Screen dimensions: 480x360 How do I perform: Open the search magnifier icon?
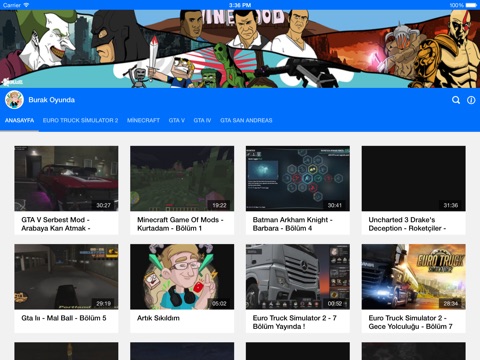pos(456,100)
